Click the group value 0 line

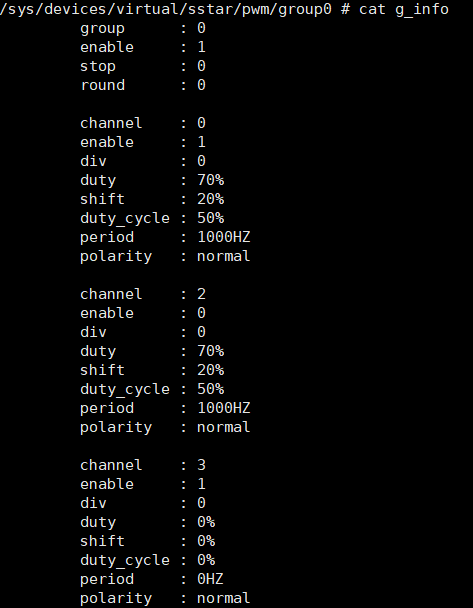pyautogui.click(x=143, y=28)
